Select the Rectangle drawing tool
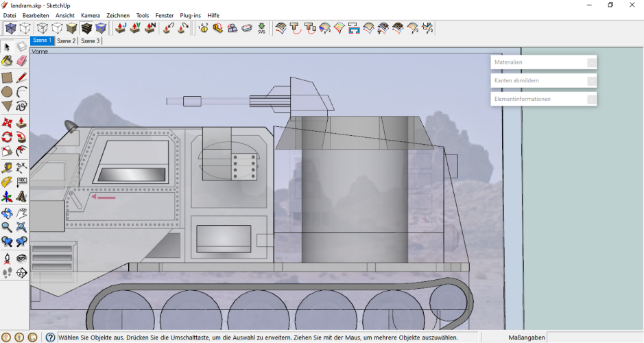 tap(7, 78)
